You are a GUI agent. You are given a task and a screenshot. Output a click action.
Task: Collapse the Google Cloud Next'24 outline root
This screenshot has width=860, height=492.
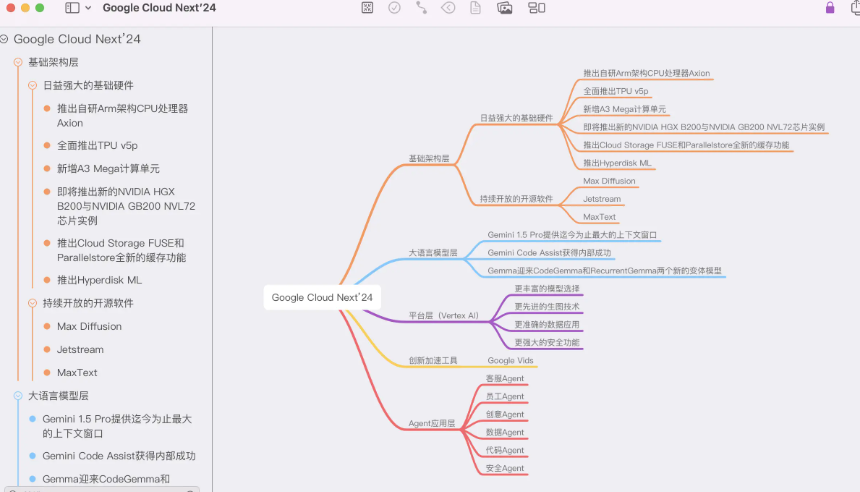pos(4,39)
